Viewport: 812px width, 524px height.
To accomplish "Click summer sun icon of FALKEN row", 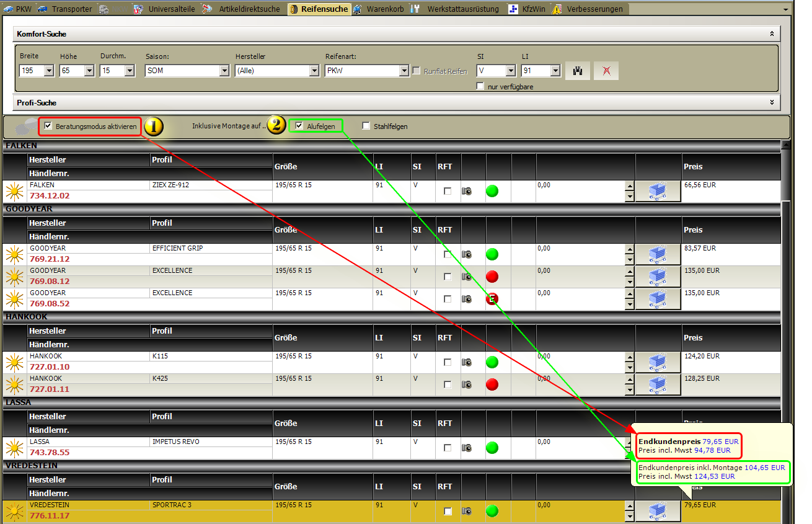I will (x=14, y=192).
